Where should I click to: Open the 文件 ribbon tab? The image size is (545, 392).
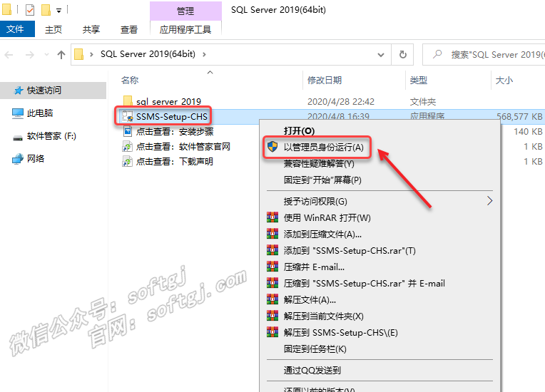click(x=15, y=29)
